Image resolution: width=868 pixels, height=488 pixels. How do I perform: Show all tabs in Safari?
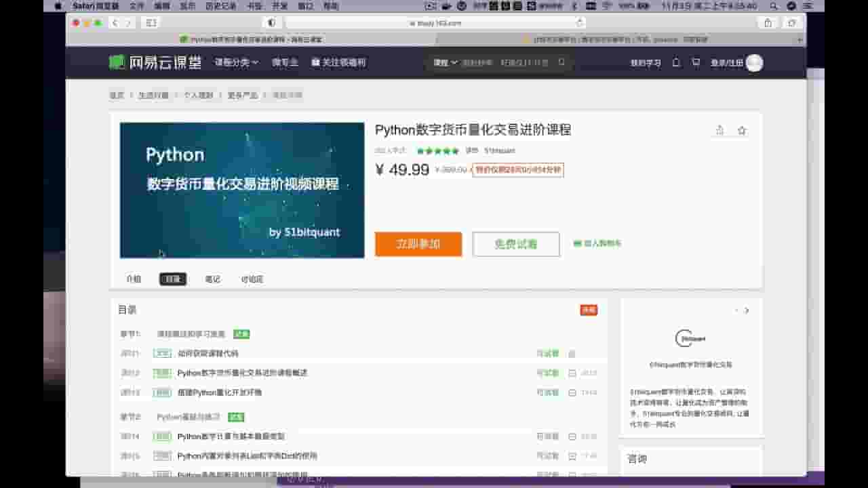point(791,23)
